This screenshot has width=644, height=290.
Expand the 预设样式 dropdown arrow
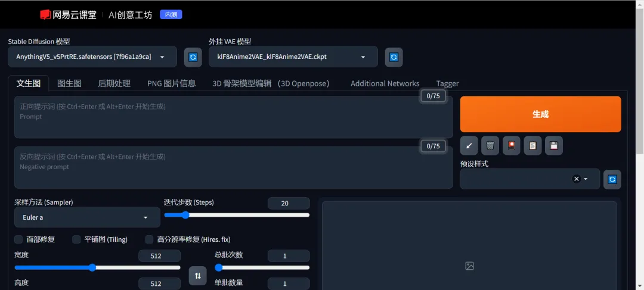(586, 179)
